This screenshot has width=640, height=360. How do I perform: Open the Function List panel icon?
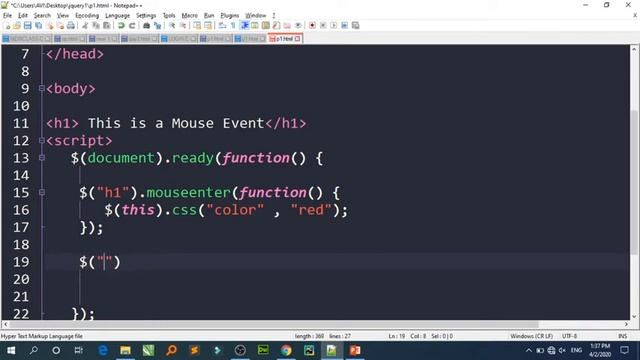coord(276,25)
